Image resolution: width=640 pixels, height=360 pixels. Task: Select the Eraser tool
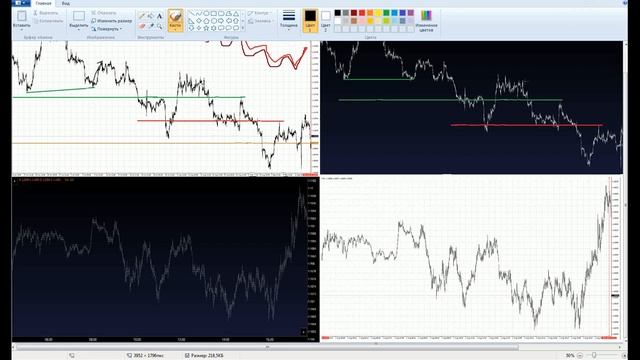tap(142, 26)
